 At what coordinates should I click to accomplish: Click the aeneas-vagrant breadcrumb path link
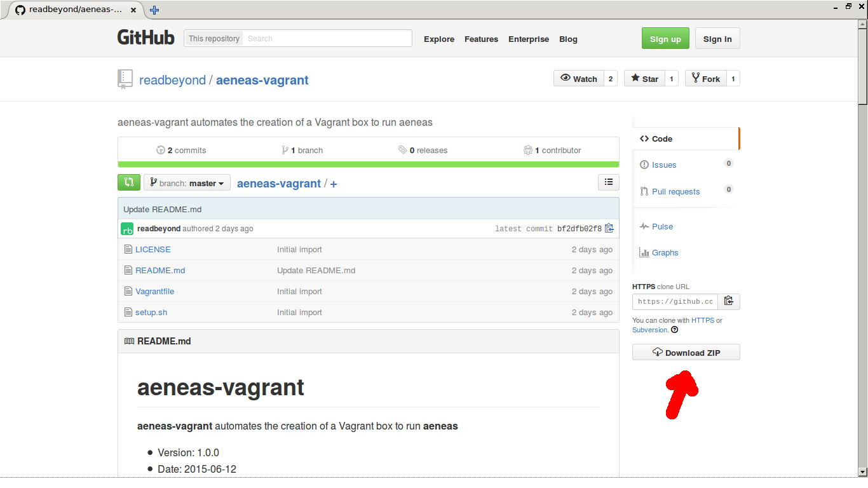pos(279,184)
